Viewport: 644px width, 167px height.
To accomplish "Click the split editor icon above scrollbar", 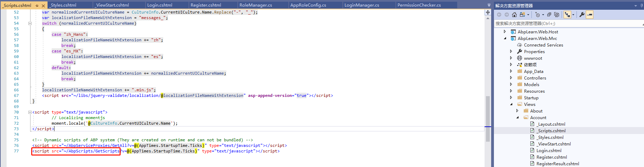I will (488, 12).
